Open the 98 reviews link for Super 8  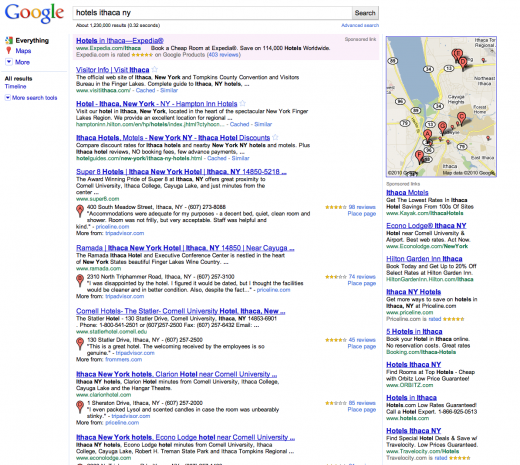coord(362,207)
